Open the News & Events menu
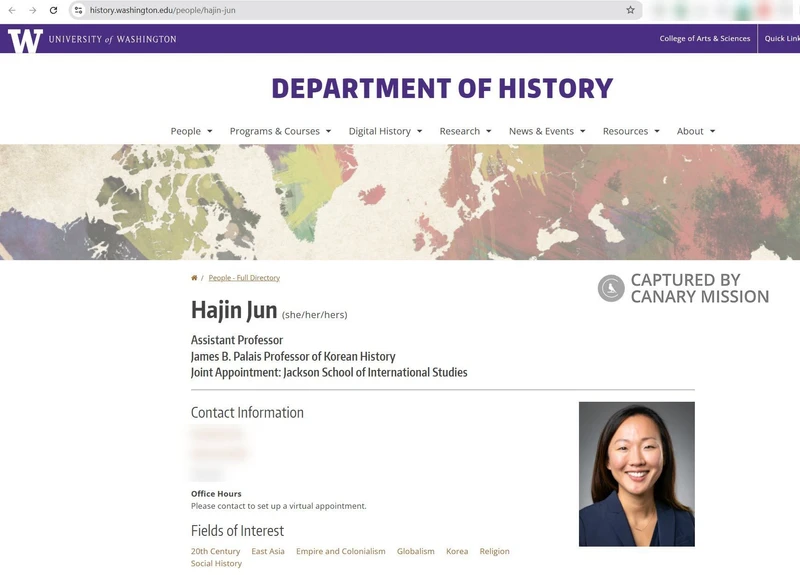Viewport: 800px width, 575px height. 546,131
